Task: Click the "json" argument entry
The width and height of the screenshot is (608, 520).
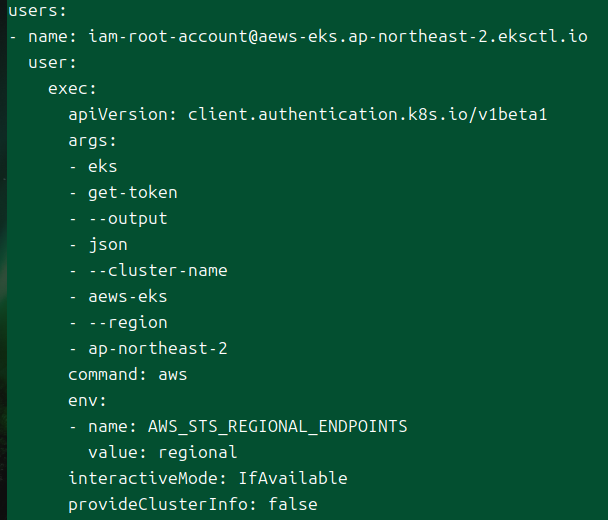Action: pyautogui.click(x=107, y=244)
